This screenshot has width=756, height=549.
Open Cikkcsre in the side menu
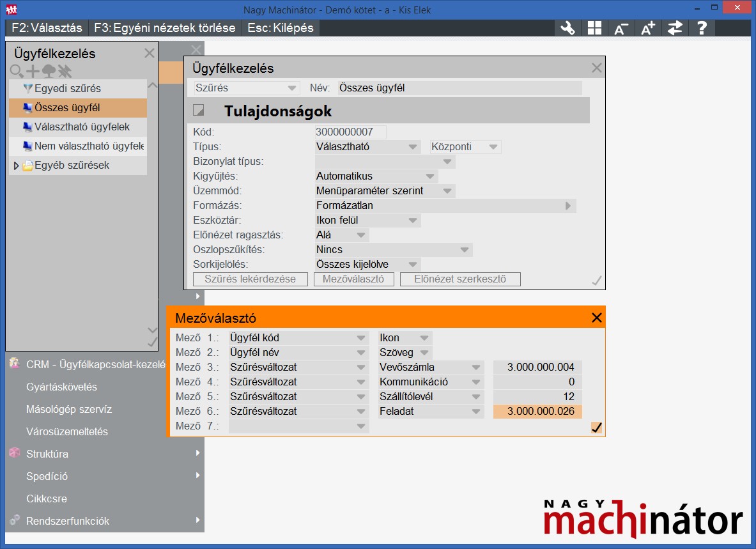(46, 499)
